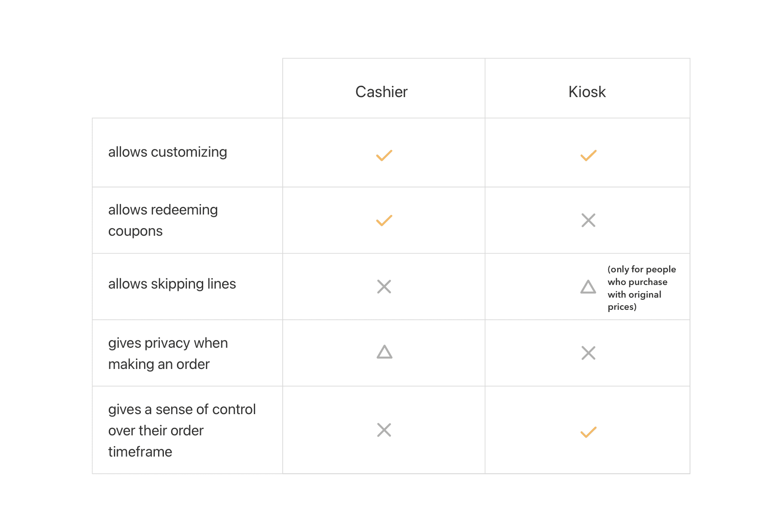This screenshot has height=532, width=782.
Task: Click the word 'coupons' in the second row
Action: tap(135, 231)
